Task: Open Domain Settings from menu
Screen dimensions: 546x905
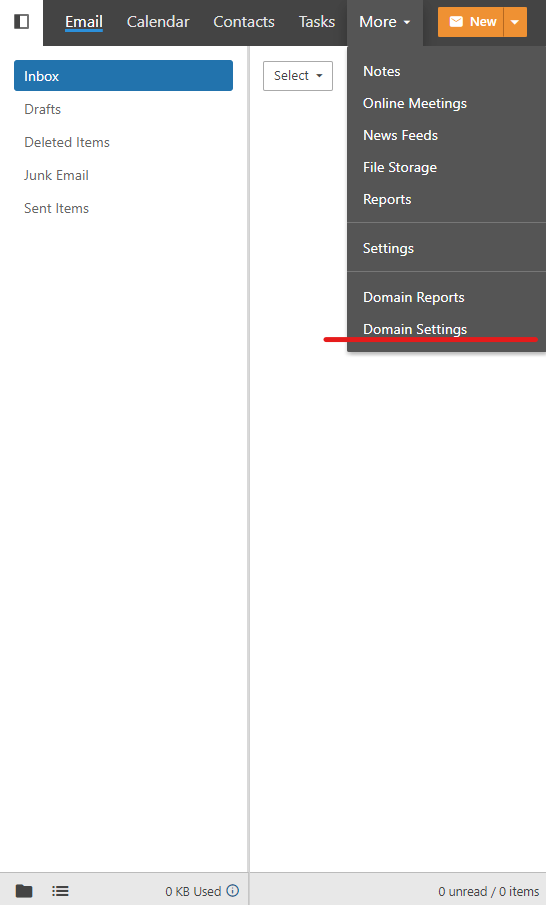Action: click(415, 329)
